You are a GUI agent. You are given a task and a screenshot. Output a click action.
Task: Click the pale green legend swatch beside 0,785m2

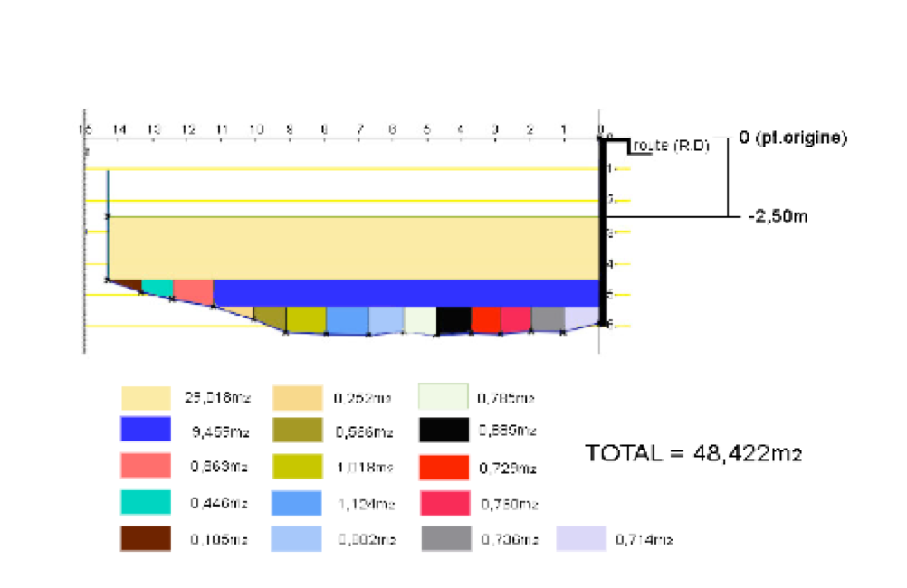(x=444, y=396)
